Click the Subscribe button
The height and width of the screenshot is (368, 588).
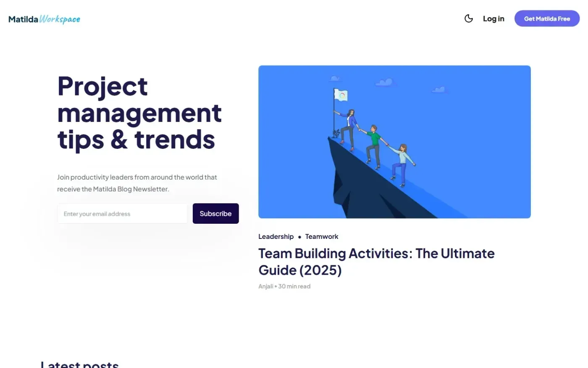pyautogui.click(x=216, y=214)
